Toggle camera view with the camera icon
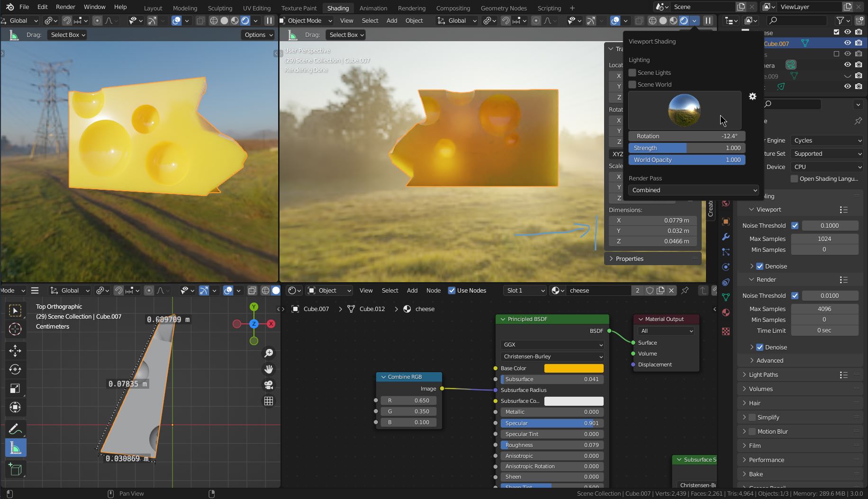The width and height of the screenshot is (868, 499). click(x=269, y=385)
